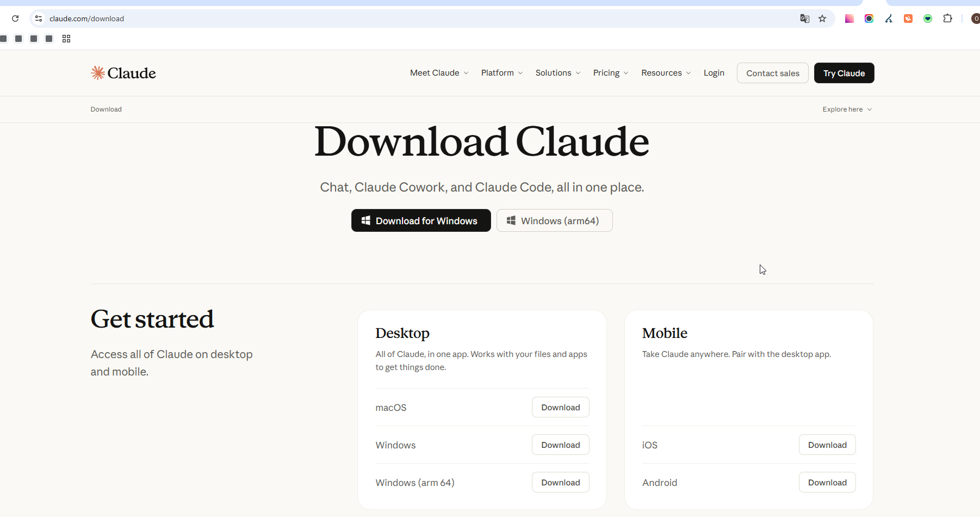Screen dimensions: 980x517
Task: Expand the Meet Claude menu
Action: pyautogui.click(x=439, y=73)
